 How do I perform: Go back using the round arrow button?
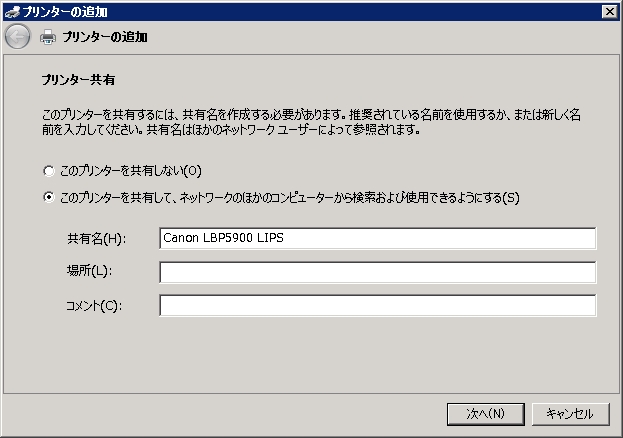pyautogui.click(x=17, y=37)
